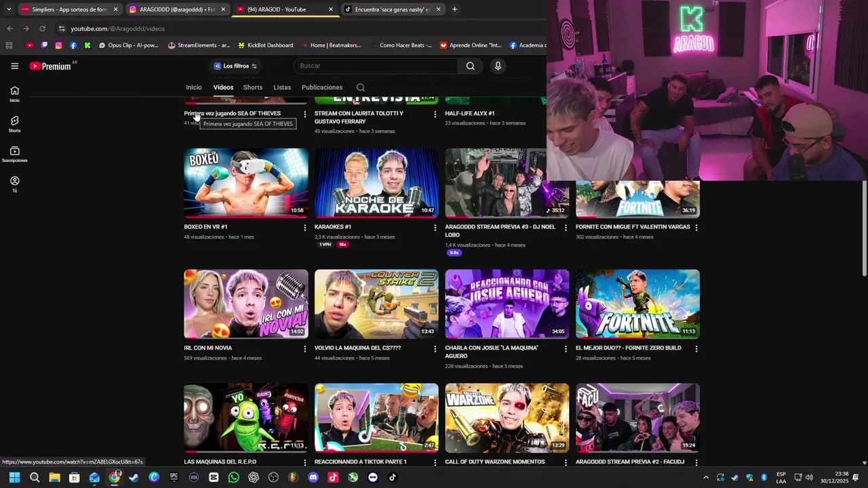868x488 pixels.
Task: Open the Publicaciones channel tab
Action: (322, 87)
